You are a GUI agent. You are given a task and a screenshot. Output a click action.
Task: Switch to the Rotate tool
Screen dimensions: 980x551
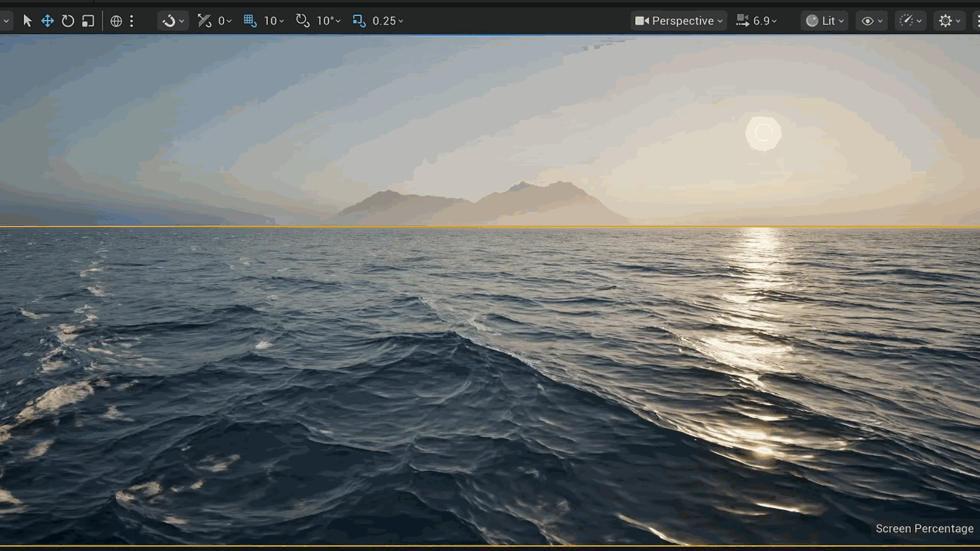pos(68,21)
